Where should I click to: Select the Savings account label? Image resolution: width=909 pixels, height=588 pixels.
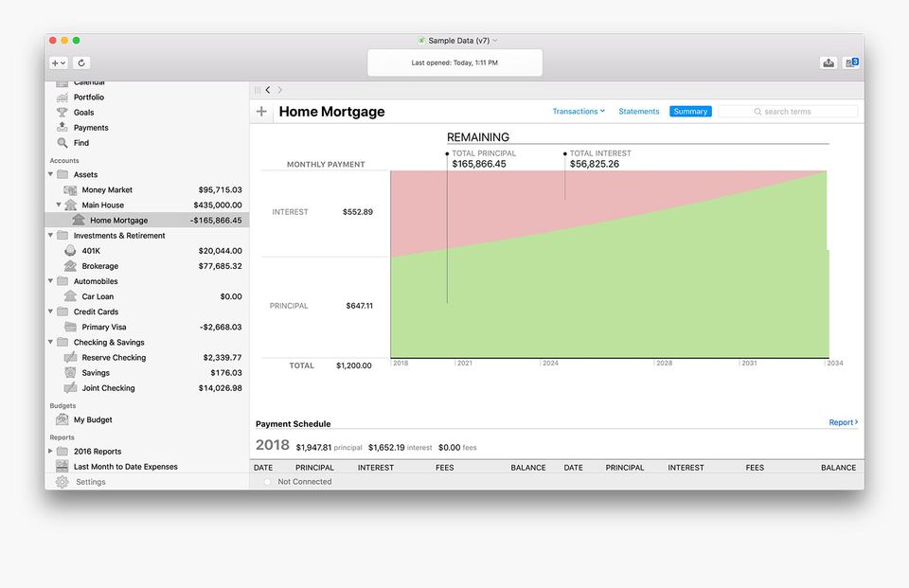pos(96,373)
